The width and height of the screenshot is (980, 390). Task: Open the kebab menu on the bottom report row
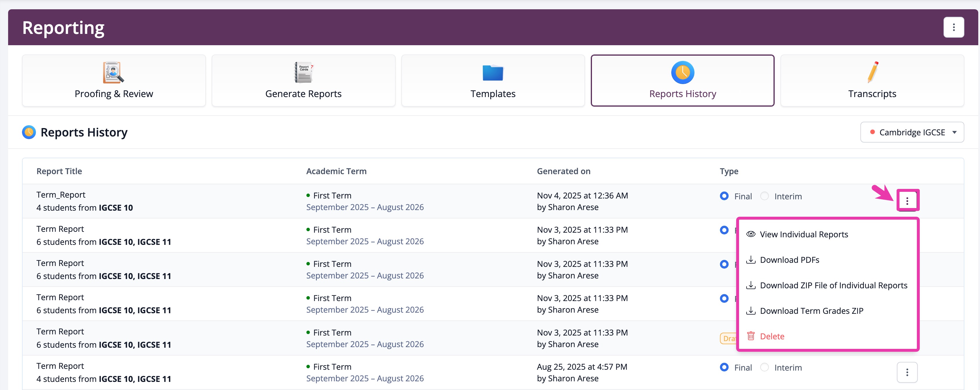click(908, 372)
